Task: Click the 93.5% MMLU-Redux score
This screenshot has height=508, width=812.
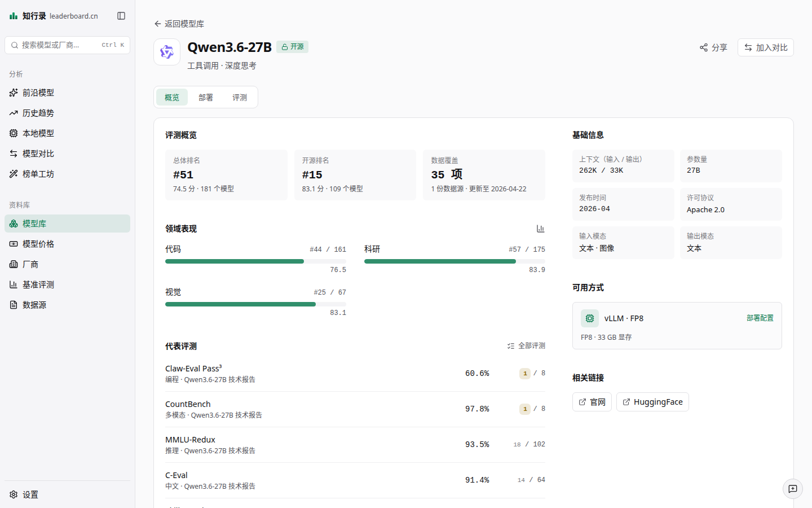Action: pyautogui.click(x=477, y=444)
